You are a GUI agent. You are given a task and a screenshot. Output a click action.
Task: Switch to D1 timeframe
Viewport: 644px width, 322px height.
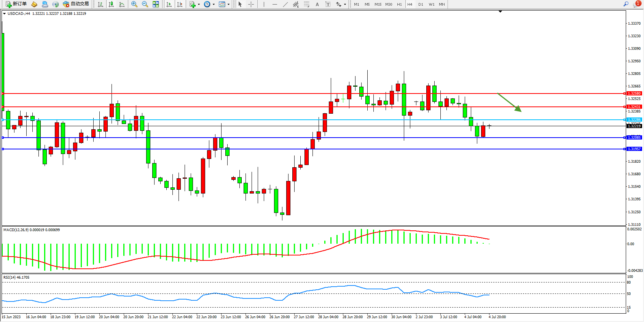point(421,4)
